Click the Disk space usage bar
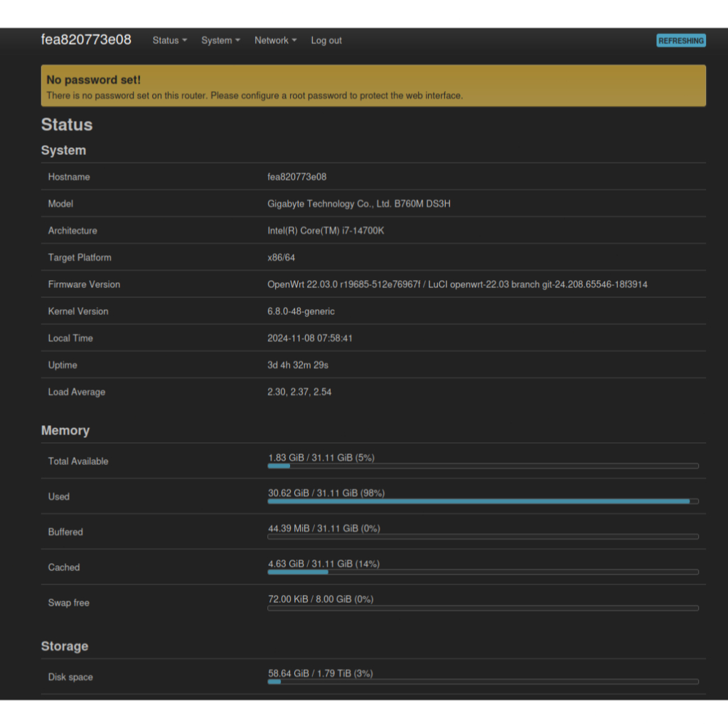The image size is (728, 728). (x=483, y=681)
